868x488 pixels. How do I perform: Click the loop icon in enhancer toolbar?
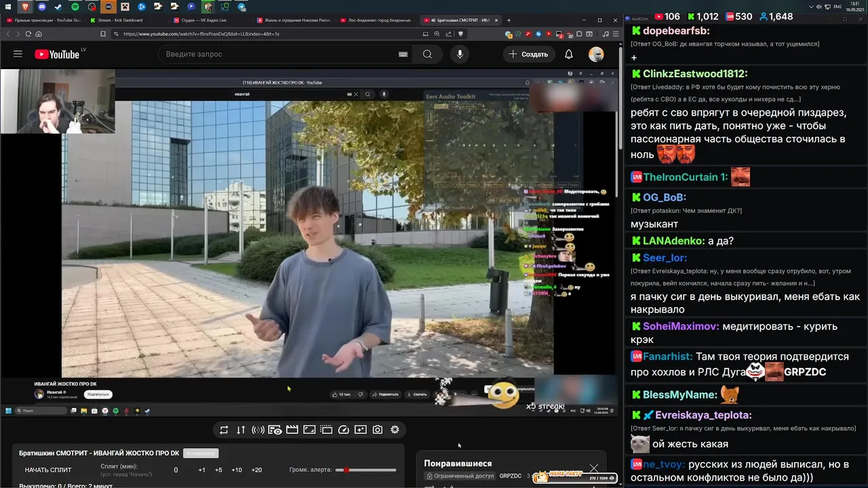224,430
